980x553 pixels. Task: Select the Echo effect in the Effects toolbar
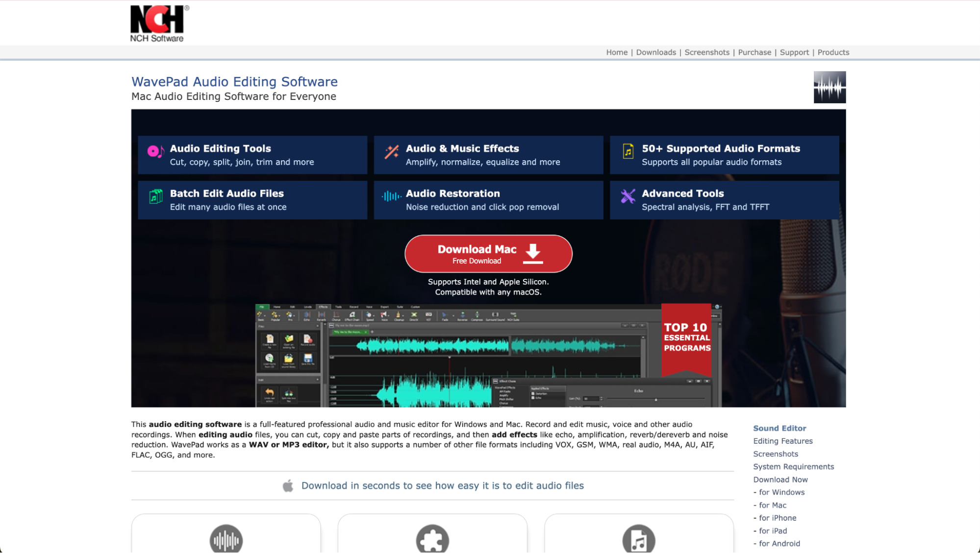(x=307, y=315)
